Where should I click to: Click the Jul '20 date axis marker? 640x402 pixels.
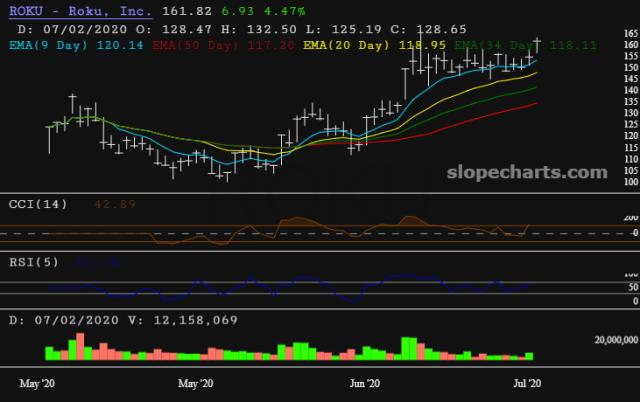(527, 383)
